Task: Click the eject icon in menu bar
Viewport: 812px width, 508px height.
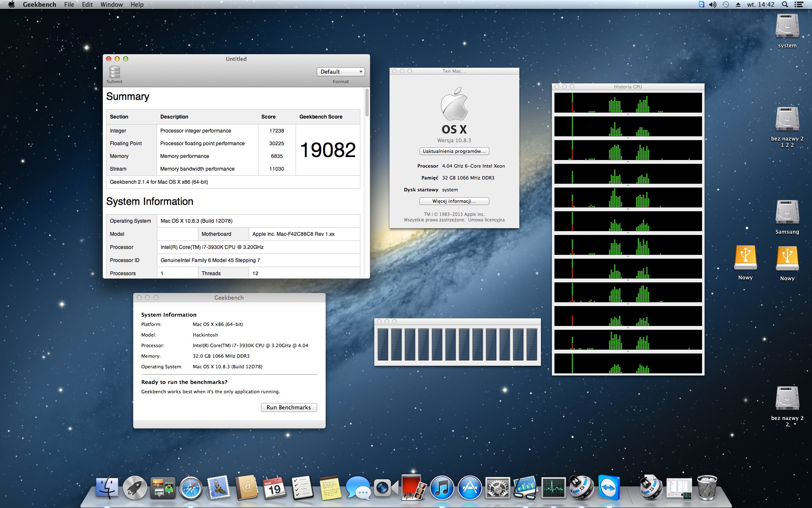Action: point(738,5)
